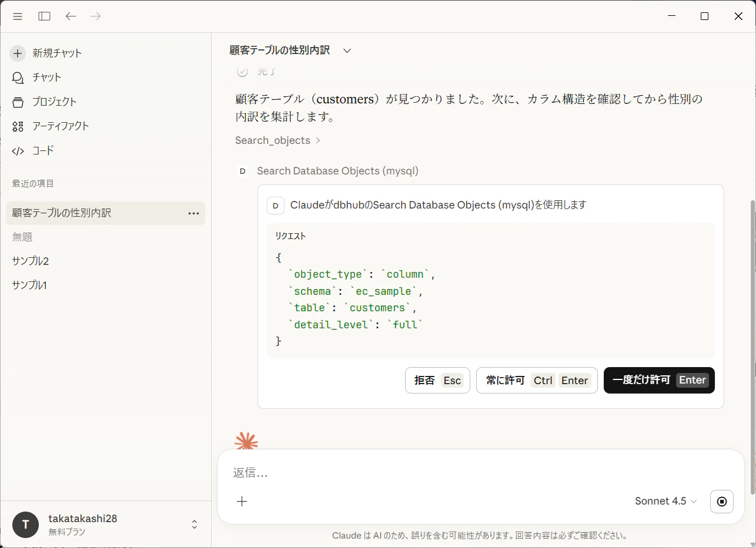Toggle the sidebar panel icon
This screenshot has width=756, height=548.
tap(44, 16)
